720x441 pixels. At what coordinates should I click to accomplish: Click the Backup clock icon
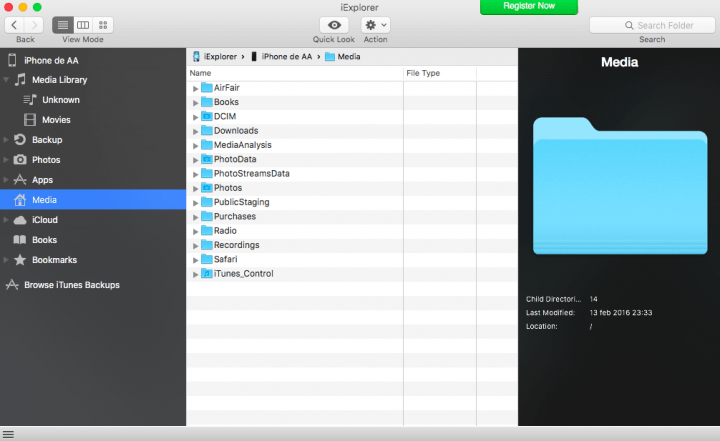[20, 140]
